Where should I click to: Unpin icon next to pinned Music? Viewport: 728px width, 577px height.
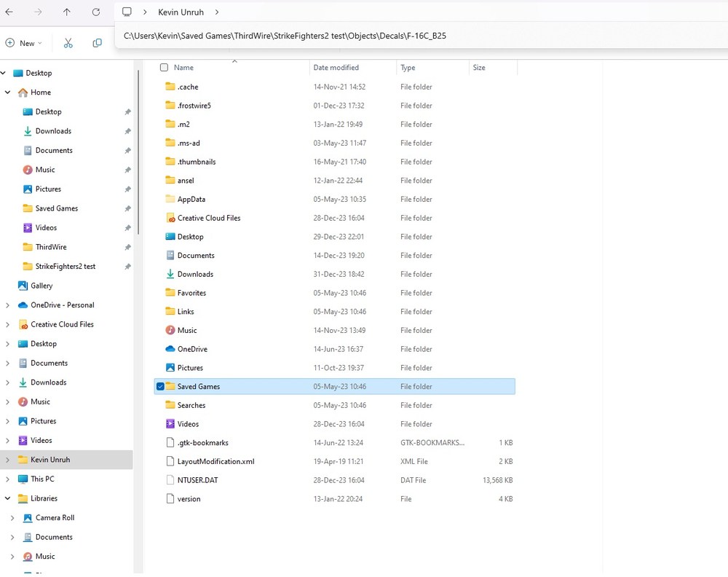[127, 170]
